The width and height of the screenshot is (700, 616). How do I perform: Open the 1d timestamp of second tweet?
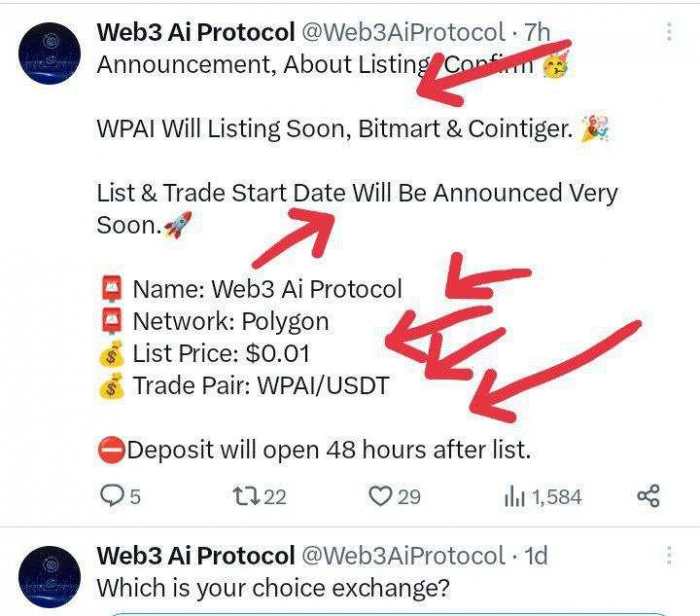535,556
